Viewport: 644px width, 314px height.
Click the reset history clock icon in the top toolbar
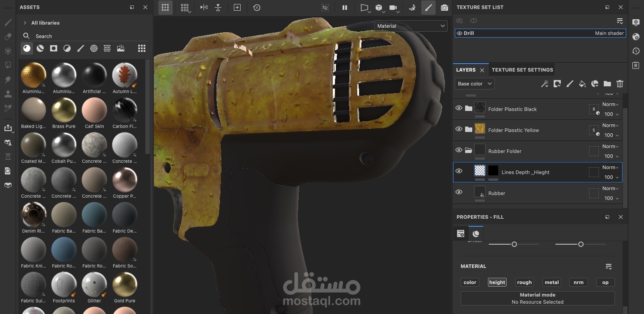[257, 8]
